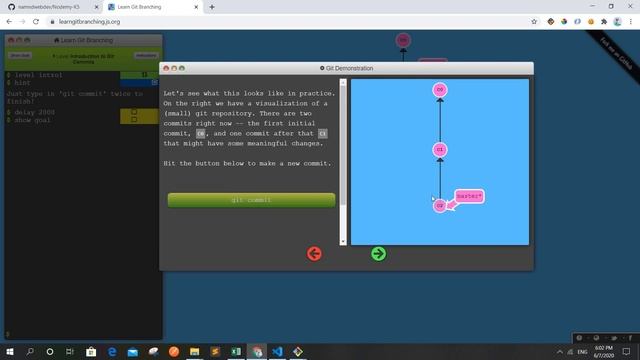Open the clock showing 6:02 PM
The image size is (640, 360).
point(604,351)
